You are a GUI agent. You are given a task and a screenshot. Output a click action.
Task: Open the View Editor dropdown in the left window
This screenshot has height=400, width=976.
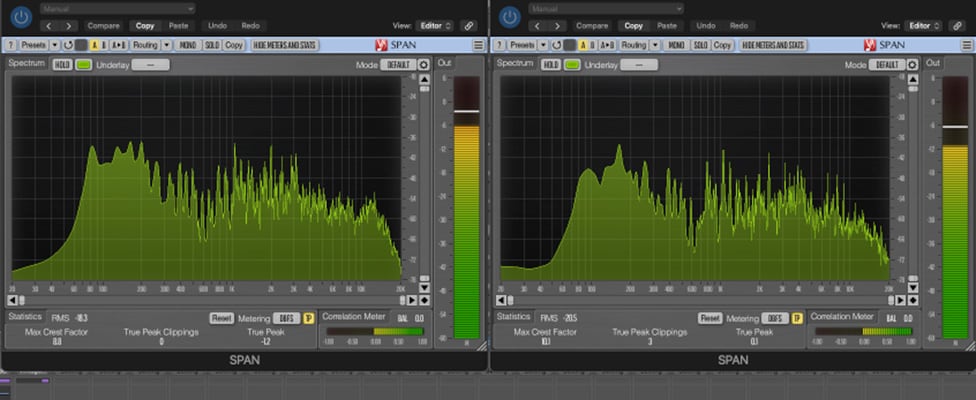[x=436, y=26]
